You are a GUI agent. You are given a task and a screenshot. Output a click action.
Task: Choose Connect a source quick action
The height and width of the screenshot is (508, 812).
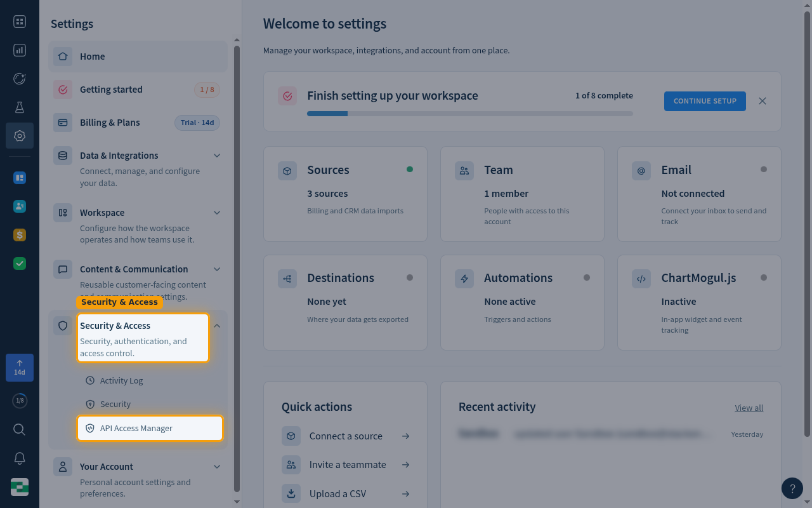346,436
